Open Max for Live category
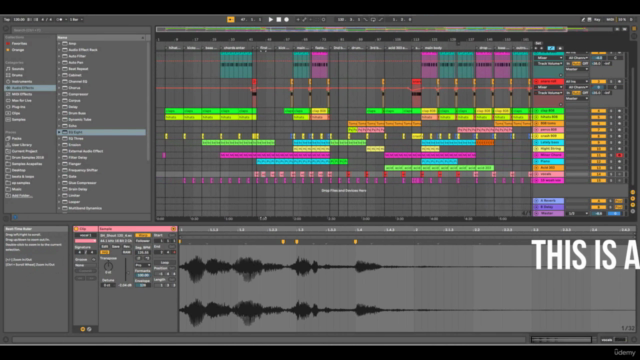Viewport: 640px width, 360px height. (x=21, y=100)
